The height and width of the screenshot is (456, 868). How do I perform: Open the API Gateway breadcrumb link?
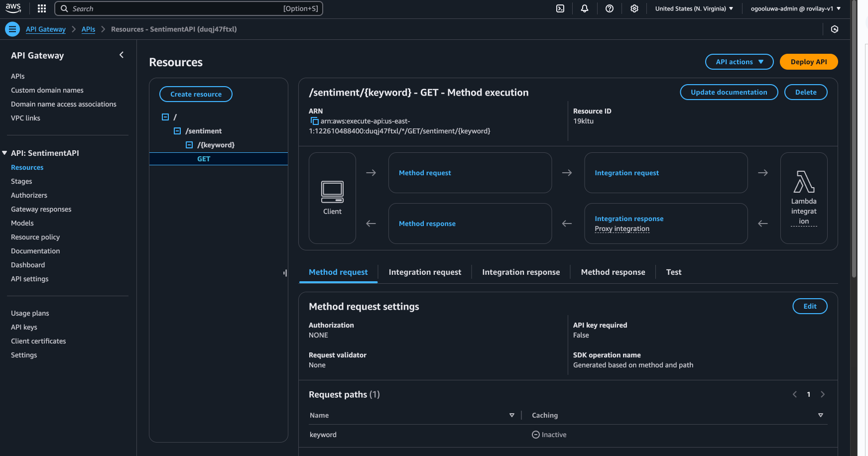pos(46,29)
